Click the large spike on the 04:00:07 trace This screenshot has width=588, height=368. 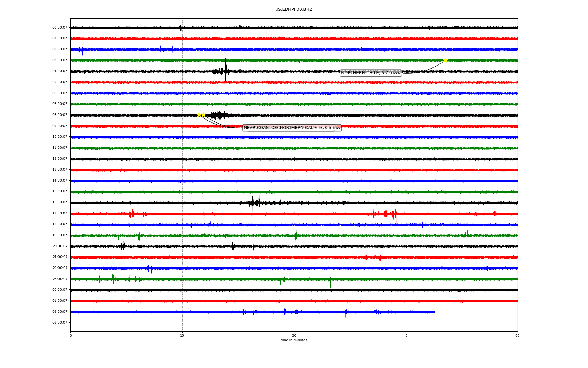(x=225, y=70)
